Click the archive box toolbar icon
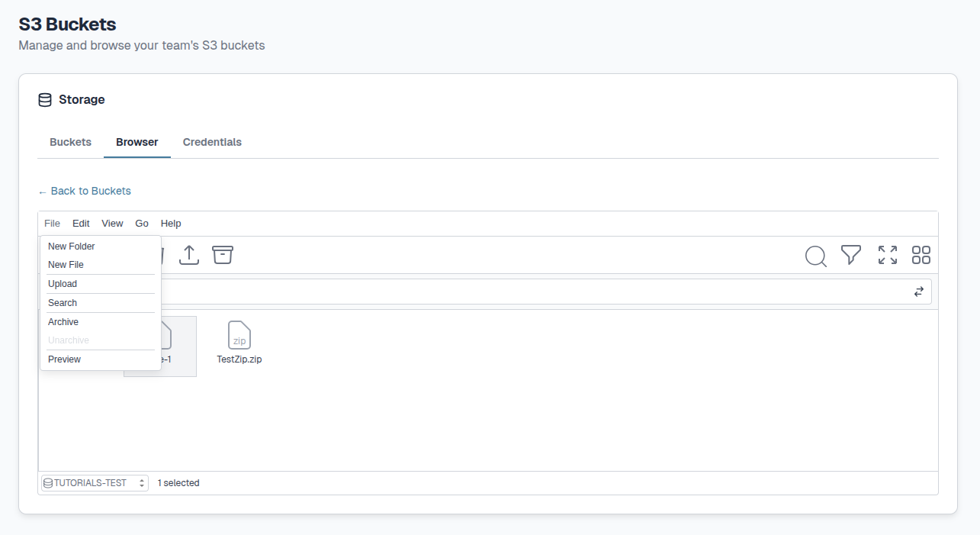 pyautogui.click(x=223, y=255)
